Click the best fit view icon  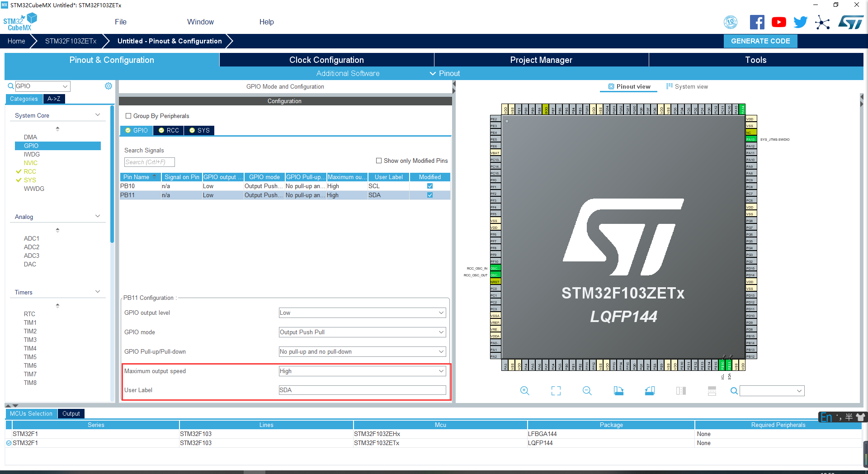(x=556, y=390)
